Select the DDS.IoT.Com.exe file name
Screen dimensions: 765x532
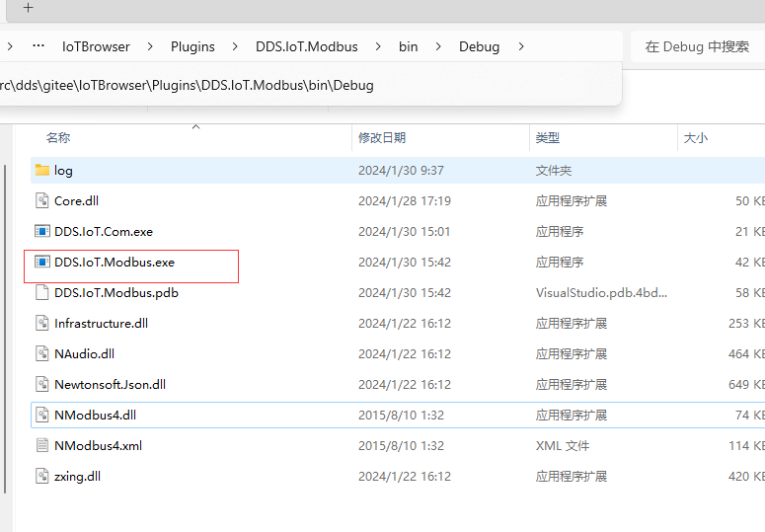[x=104, y=232]
